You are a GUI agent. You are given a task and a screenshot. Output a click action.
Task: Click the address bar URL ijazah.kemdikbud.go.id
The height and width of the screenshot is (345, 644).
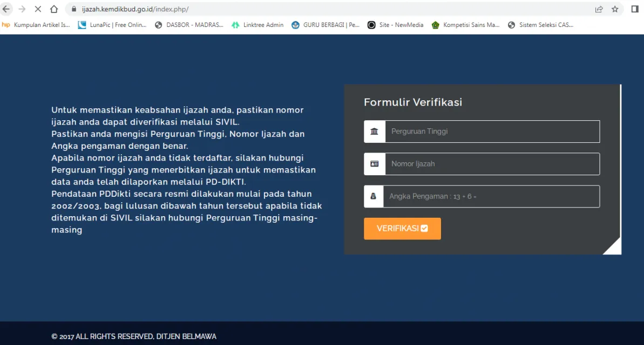coord(135,9)
